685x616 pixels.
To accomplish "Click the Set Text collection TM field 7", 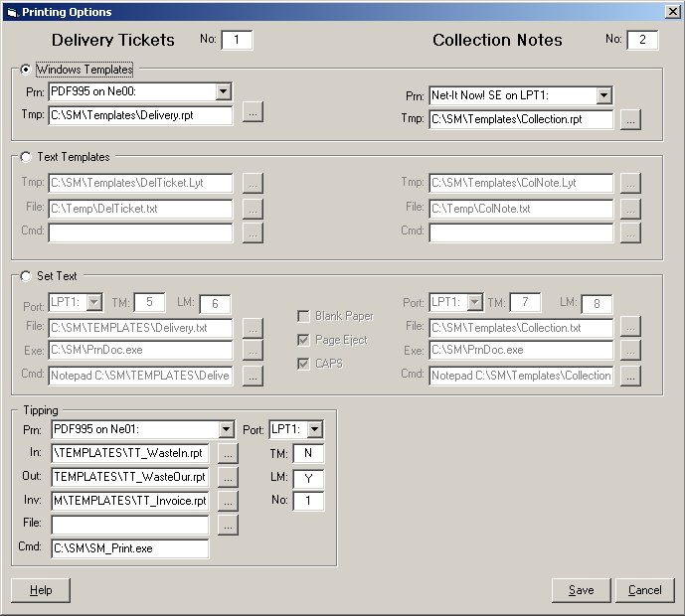I will click(x=525, y=302).
